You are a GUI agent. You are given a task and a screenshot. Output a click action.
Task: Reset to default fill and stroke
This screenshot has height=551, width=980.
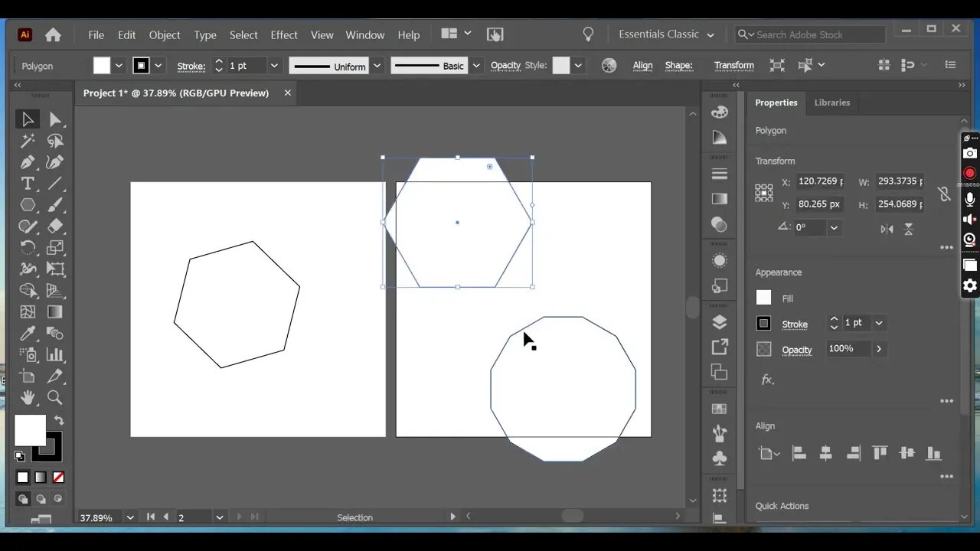coord(20,456)
